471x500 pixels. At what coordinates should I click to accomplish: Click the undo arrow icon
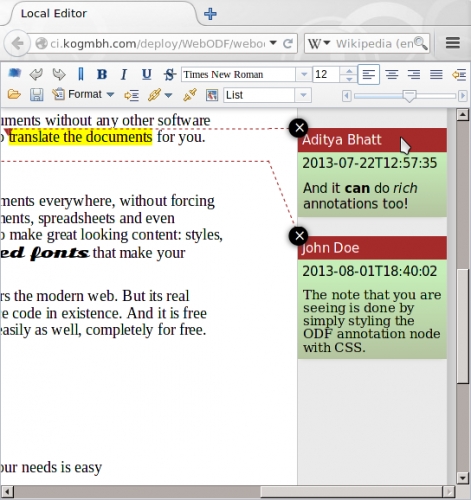point(36,74)
